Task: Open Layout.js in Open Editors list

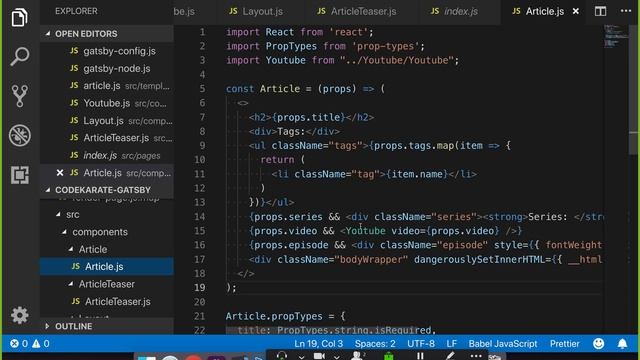Action: [x=107, y=121]
